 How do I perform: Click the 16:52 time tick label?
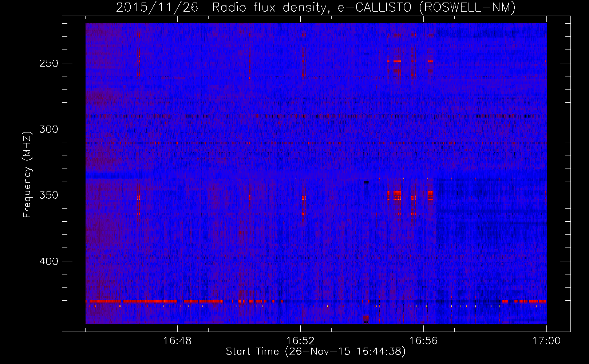pyautogui.click(x=301, y=341)
